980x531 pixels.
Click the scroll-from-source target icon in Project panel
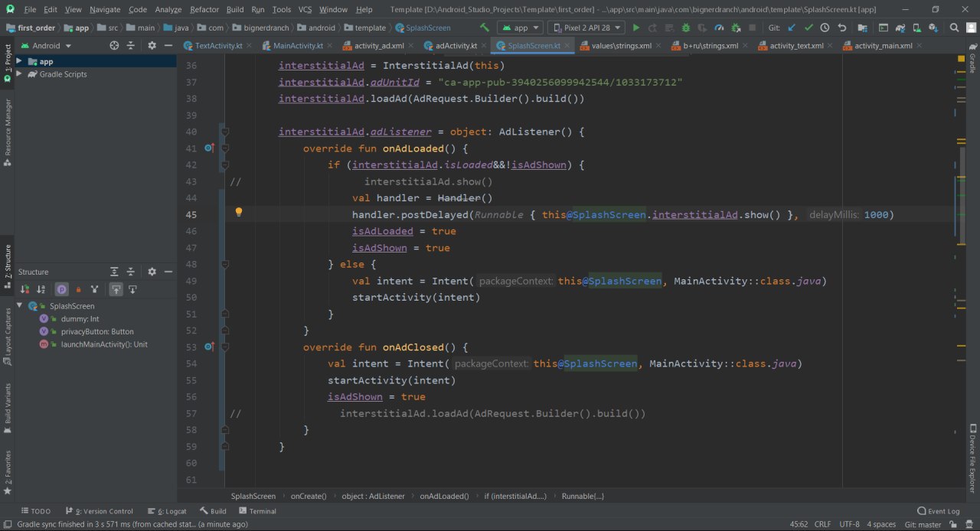click(x=114, y=45)
